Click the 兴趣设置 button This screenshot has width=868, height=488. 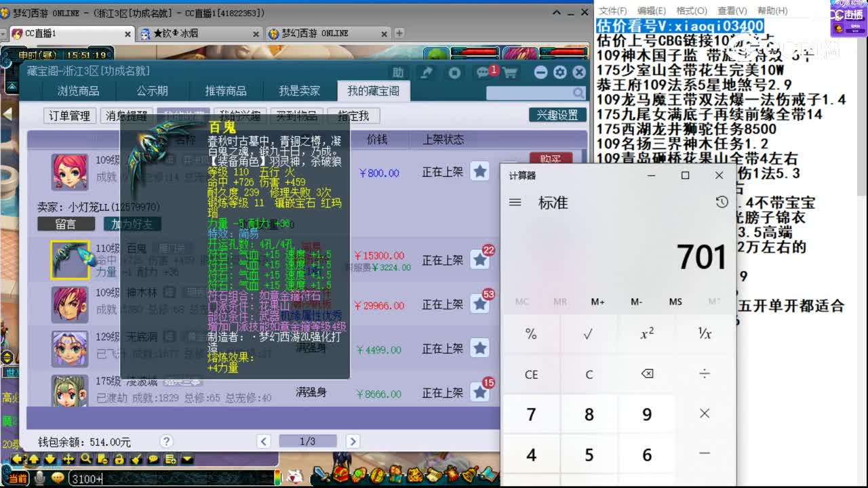557,115
